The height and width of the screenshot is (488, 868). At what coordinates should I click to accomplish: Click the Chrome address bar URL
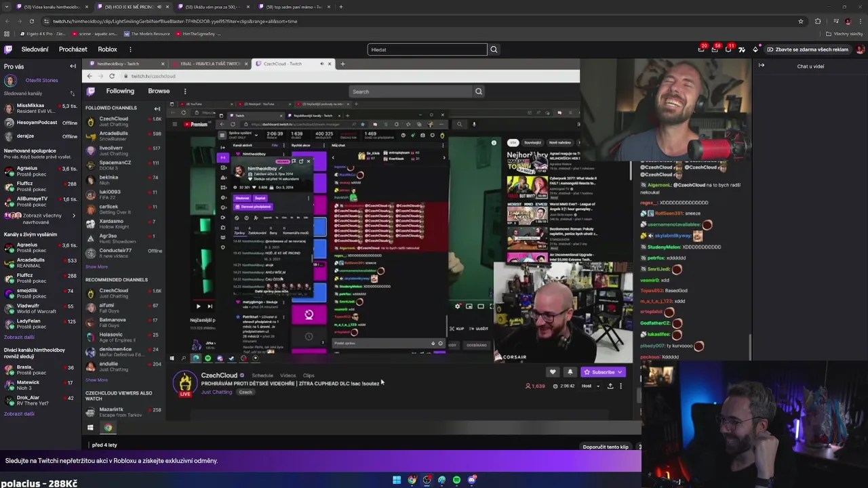pos(175,21)
